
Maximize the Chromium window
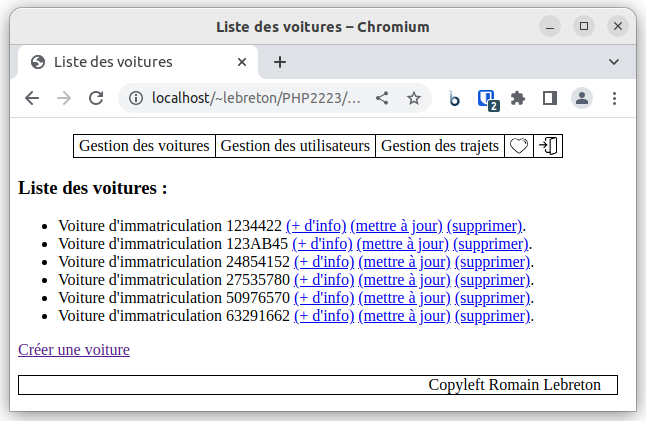(x=584, y=27)
